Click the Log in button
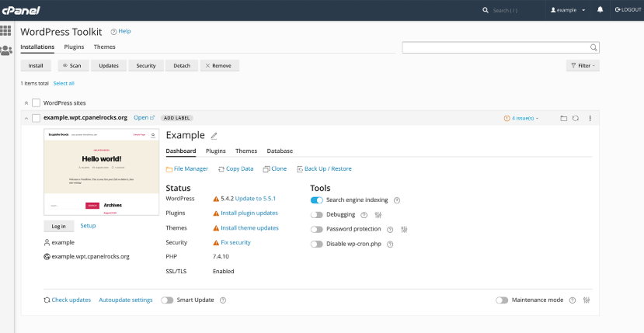 tap(59, 226)
